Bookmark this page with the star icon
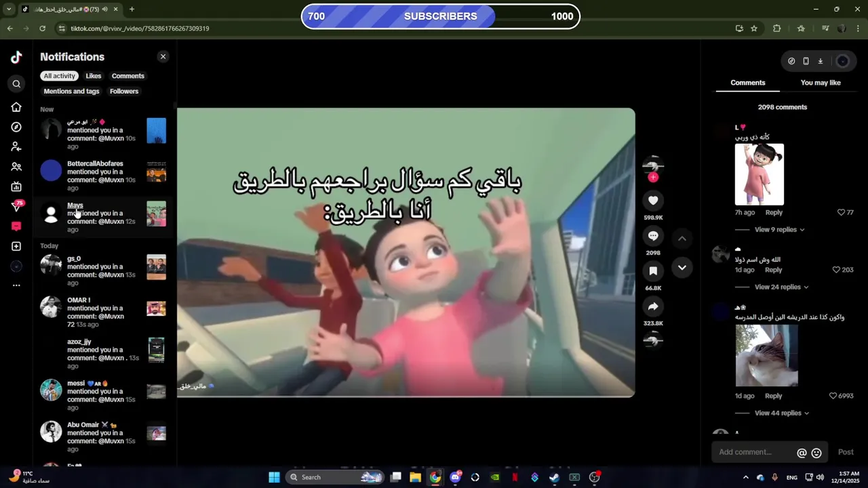This screenshot has height=488, width=868. [754, 28]
